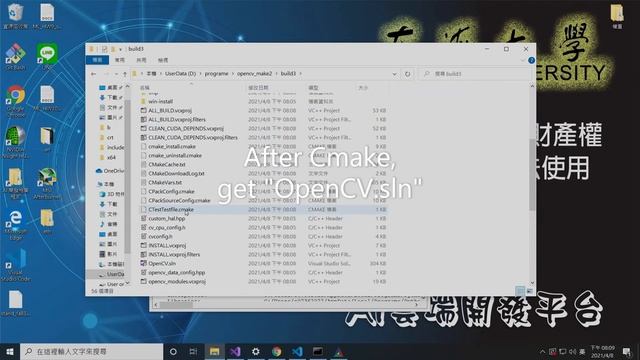Expand the chevron after the build3 breadcrumb
This screenshot has width=640, height=360.
pos(301,74)
